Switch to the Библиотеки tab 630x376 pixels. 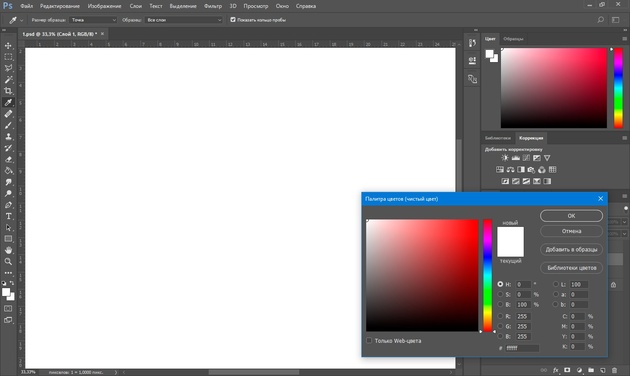497,138
